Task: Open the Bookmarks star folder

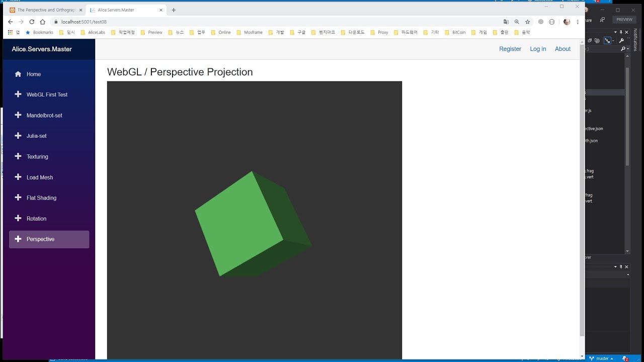Action: click(39, 32)
